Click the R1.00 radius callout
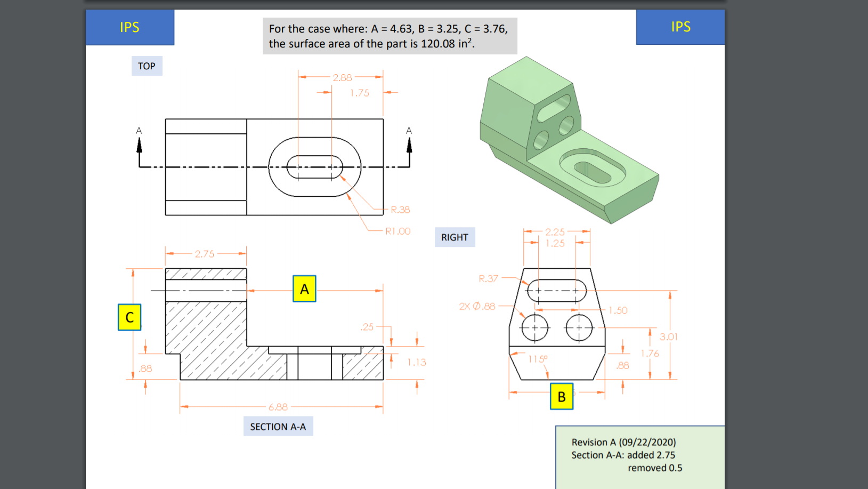This screenshot has height=489, width=868. [x=398, y=231]
